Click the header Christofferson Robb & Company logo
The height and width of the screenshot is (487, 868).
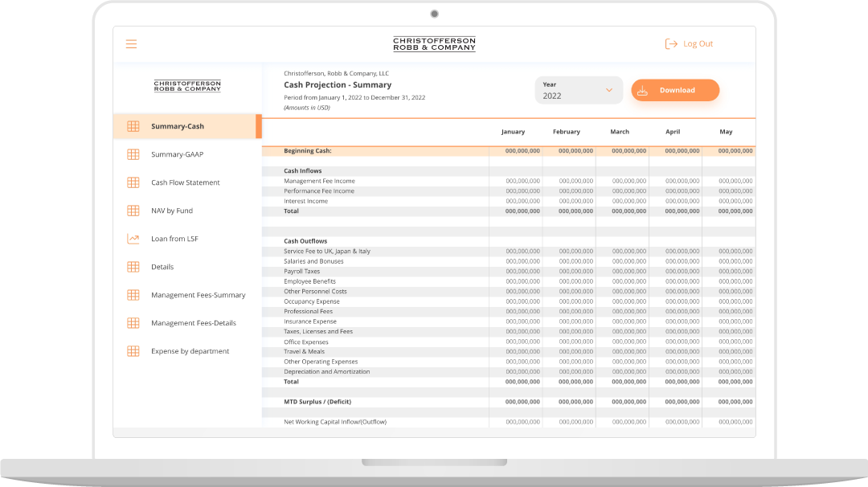[434, 44]
